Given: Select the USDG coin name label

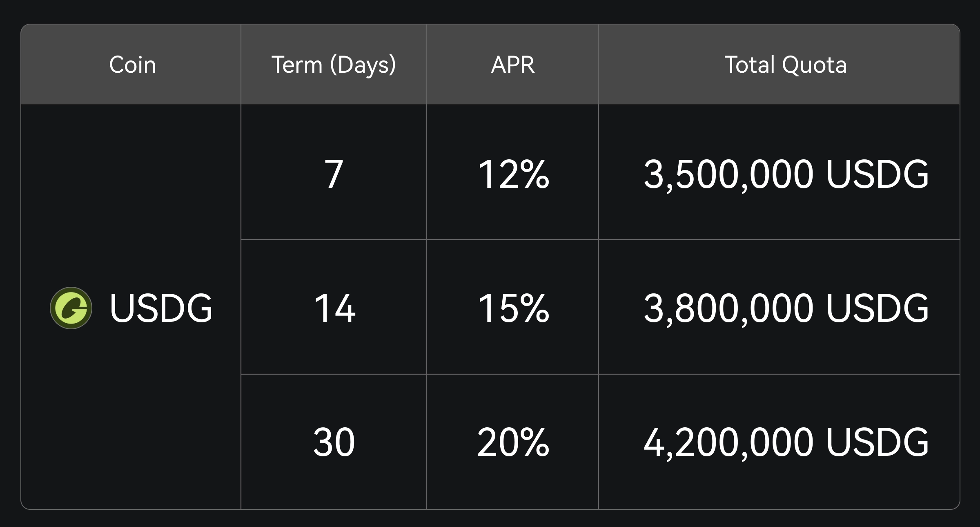Looking at the screenshot, I should click(x=161, y=308).
